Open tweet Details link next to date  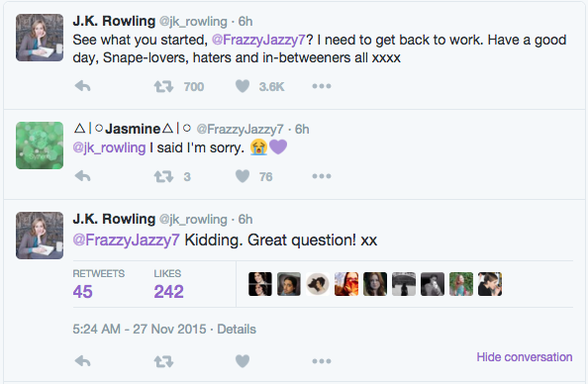pyautogui.click(x=237, y=330)
